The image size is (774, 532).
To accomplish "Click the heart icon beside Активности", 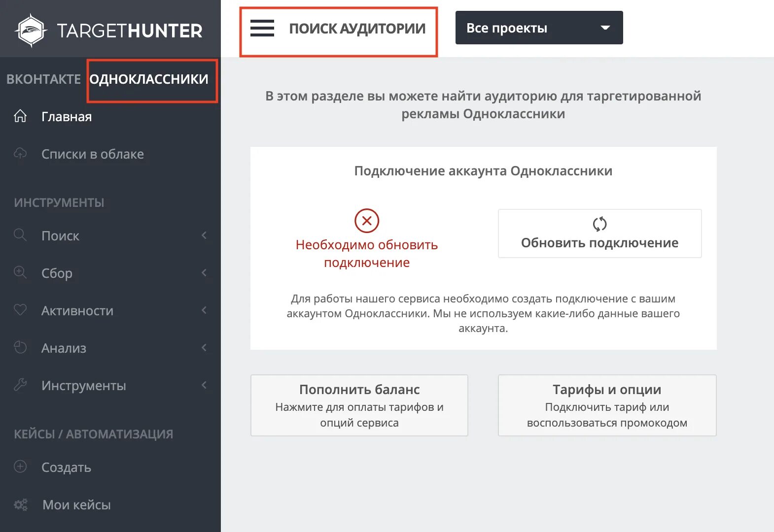I will pos(20,310).
